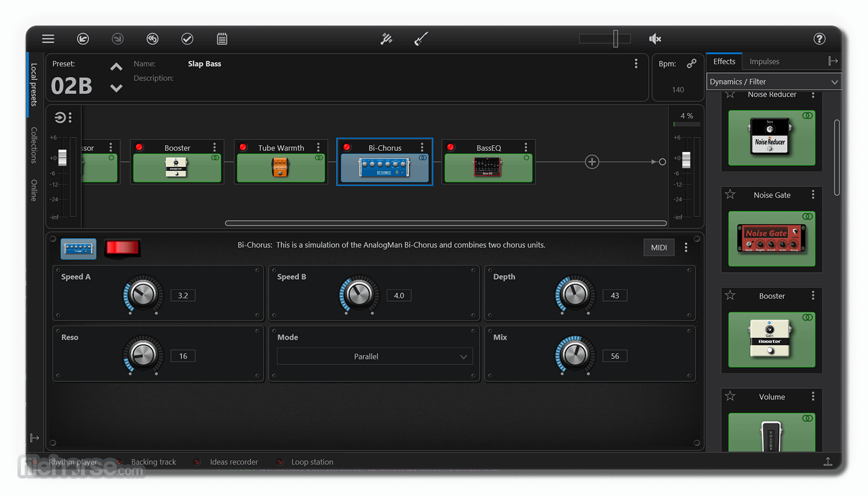Open the Collections side tab
This screenshot has width=868, height=496.
pos(34,145)
